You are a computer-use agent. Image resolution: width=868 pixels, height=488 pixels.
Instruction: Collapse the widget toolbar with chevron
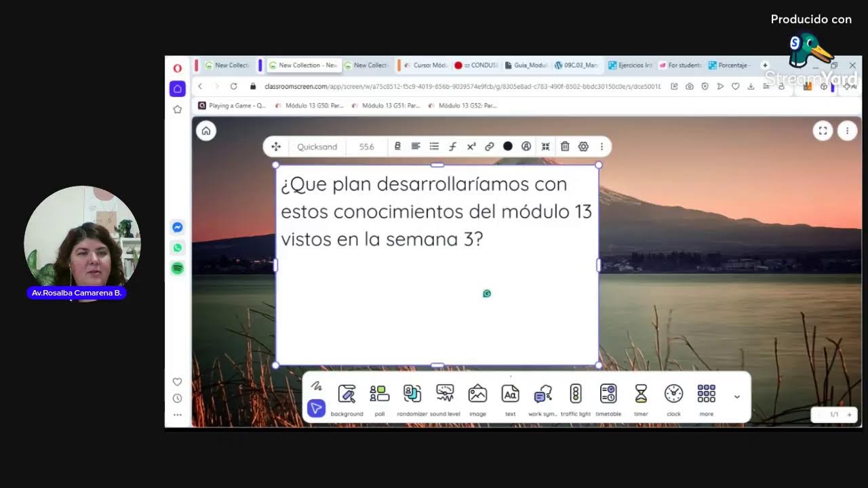(x=737, y=397)
